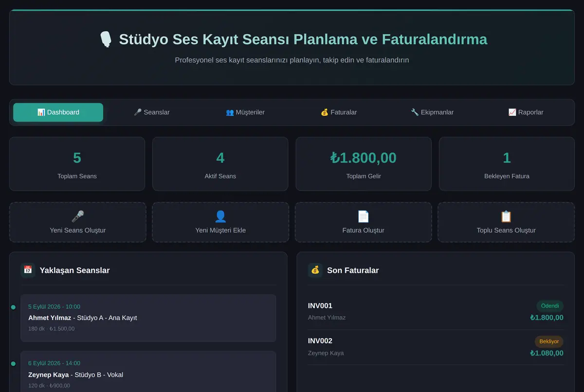Switch to the Raporlar tab

click(526, 112)
